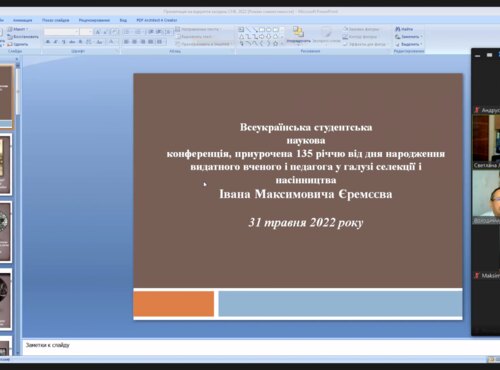This screenshot has width=500, height=370.
Task: Open Character Spacing options
Action: (x=89, y=42)
